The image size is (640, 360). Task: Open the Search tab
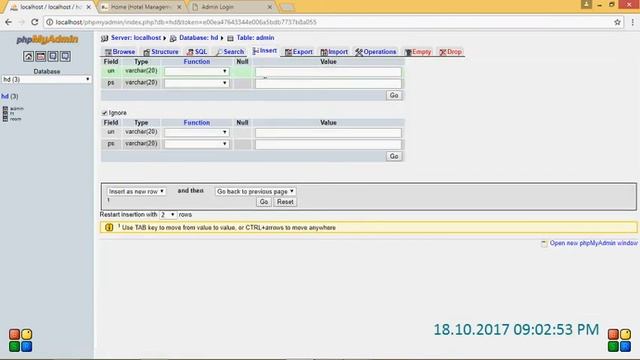click(x=230, y=52)
